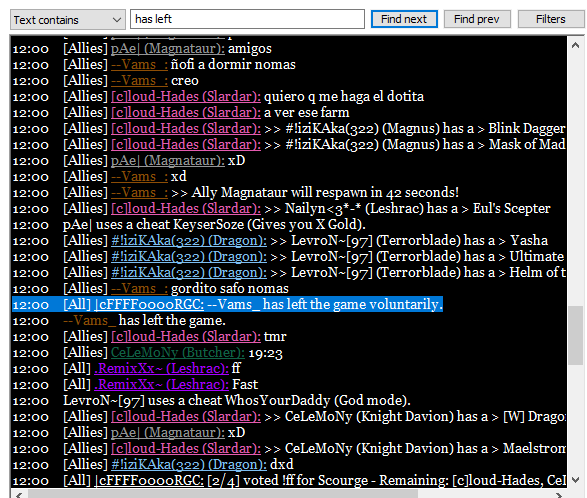Open the Filters button
Image resolution: width=587 pixels, height=498 pixels.
[x=551, y=19]
